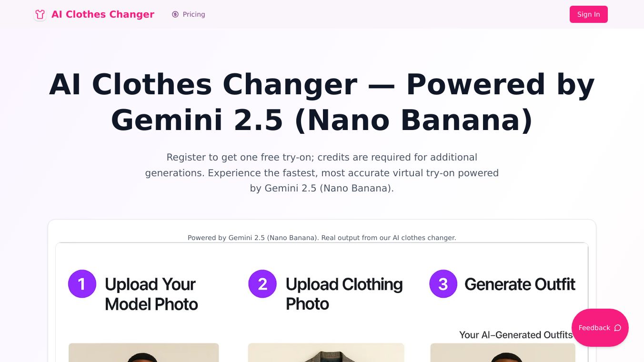This screenshot has height=362, width=644.
Task: Click the main Powered by Gemini 2.5 headline
Action: pos(322,102)
